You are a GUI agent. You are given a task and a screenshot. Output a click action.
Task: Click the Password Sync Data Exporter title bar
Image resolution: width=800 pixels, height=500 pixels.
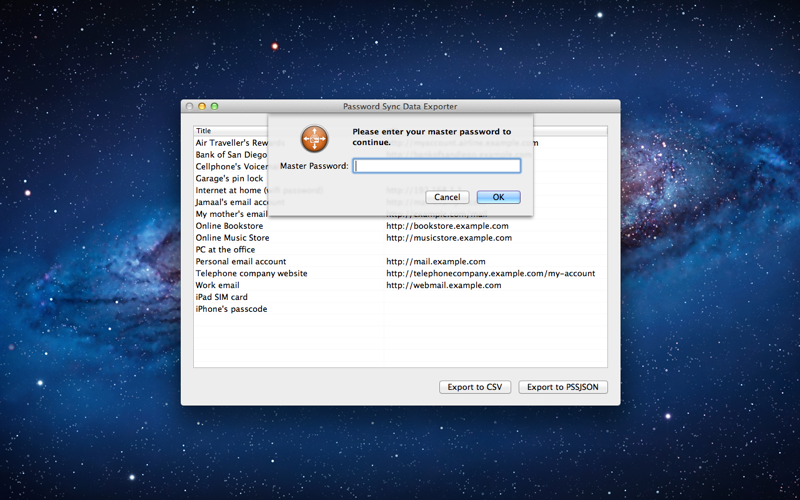(x=400, y=106)
